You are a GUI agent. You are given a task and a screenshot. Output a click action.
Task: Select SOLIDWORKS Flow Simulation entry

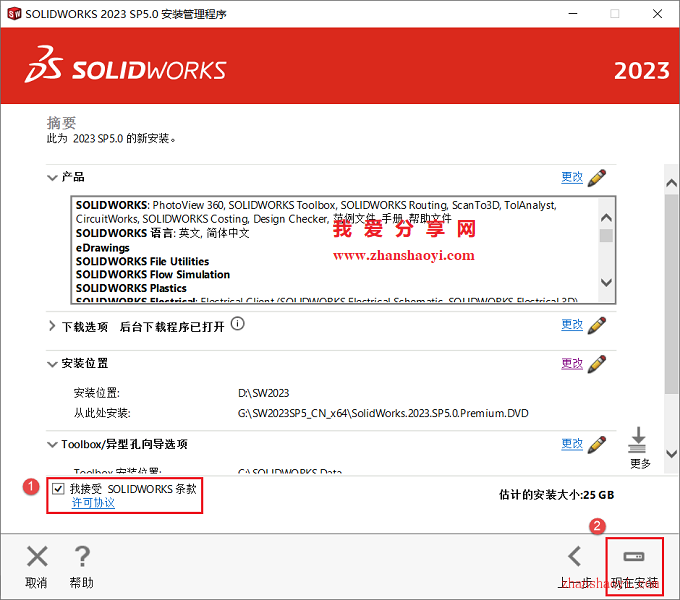tap(153, 275)
